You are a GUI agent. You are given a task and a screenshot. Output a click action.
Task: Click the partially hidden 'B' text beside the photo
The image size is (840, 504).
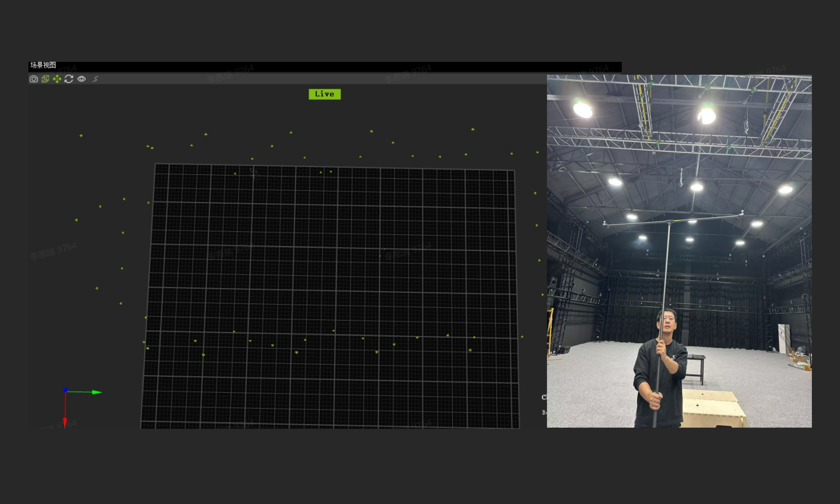[x=544, y=412]
